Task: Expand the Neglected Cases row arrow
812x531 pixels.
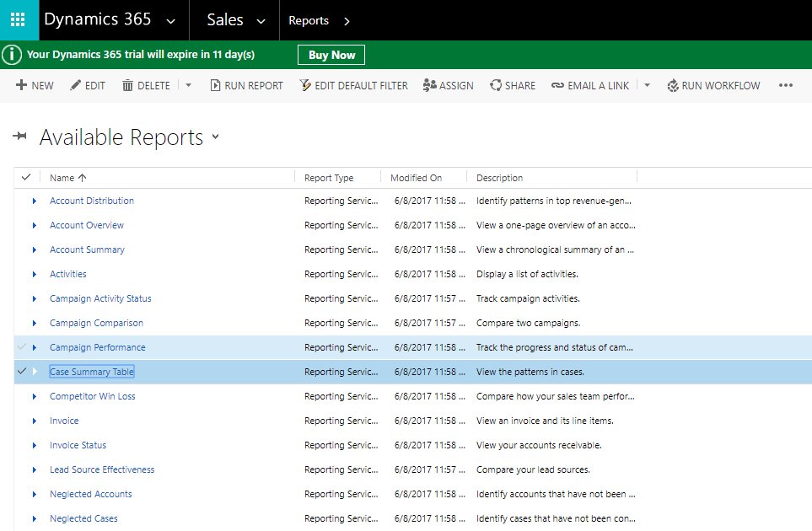Action: (35, 518)
